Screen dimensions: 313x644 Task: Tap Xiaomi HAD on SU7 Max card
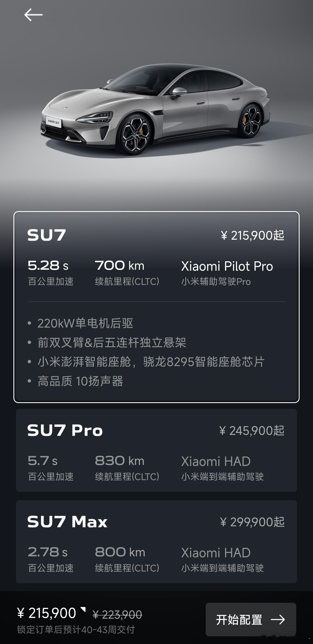[216, 553]
